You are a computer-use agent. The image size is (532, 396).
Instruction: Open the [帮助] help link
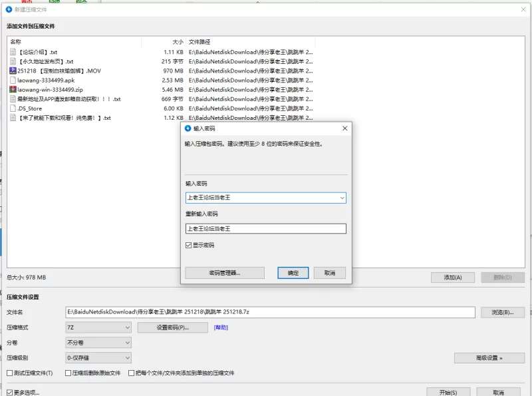[221, 327]
